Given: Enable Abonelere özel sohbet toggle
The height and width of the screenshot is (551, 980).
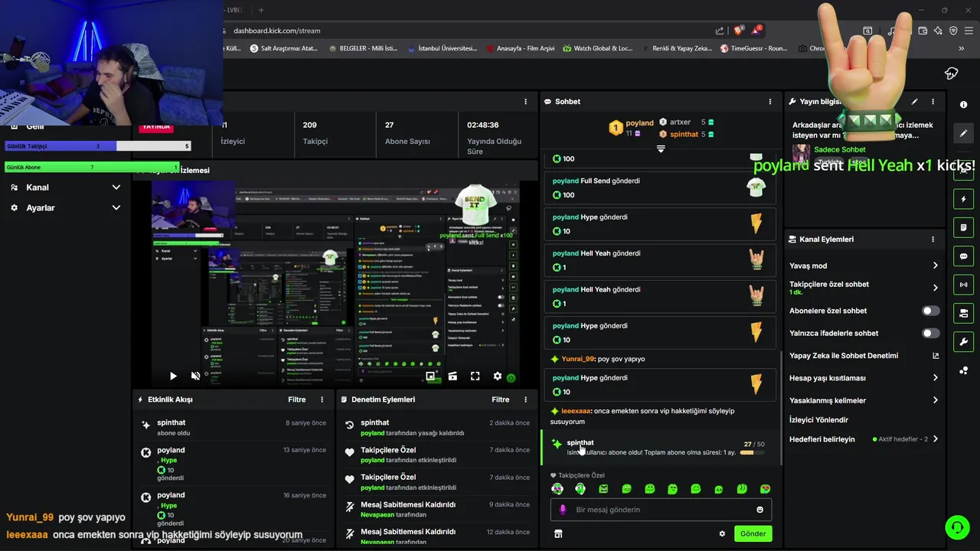Looking at the screenshot, I should coord(930,311).
